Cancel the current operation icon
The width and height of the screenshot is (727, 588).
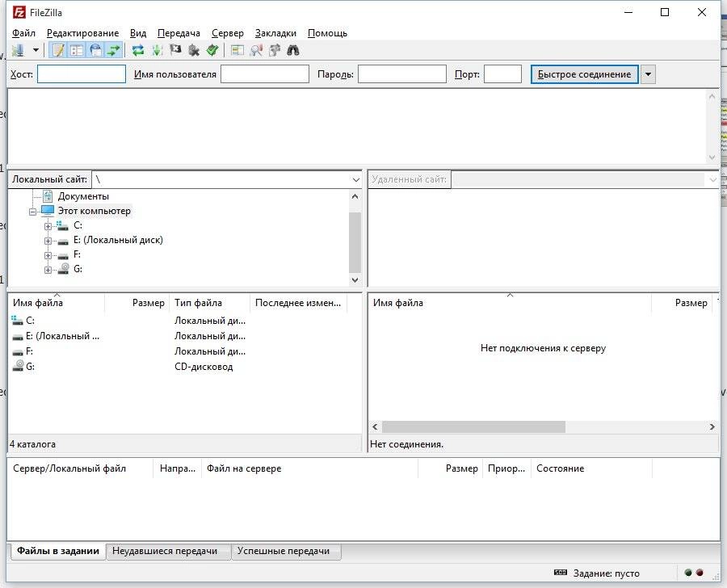(x=175, y=50)
